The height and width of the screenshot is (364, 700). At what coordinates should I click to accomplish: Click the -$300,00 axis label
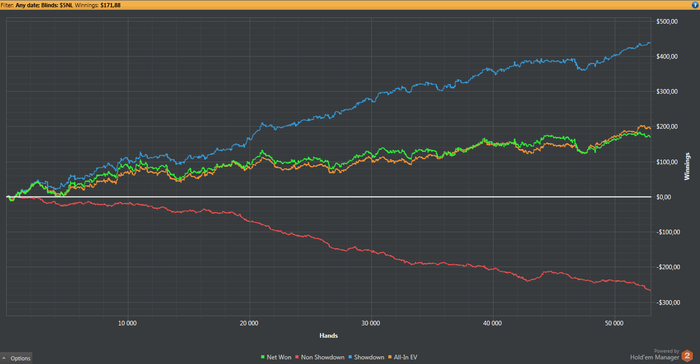pos(667,302)
